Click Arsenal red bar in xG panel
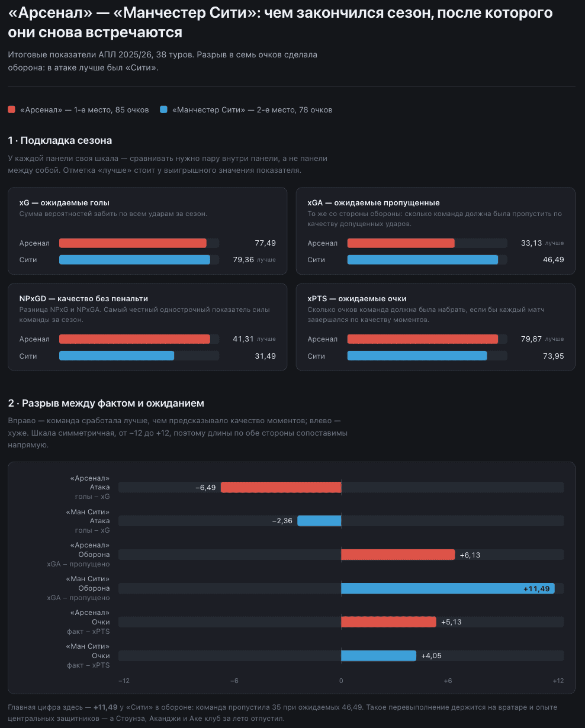 (133, 243)
